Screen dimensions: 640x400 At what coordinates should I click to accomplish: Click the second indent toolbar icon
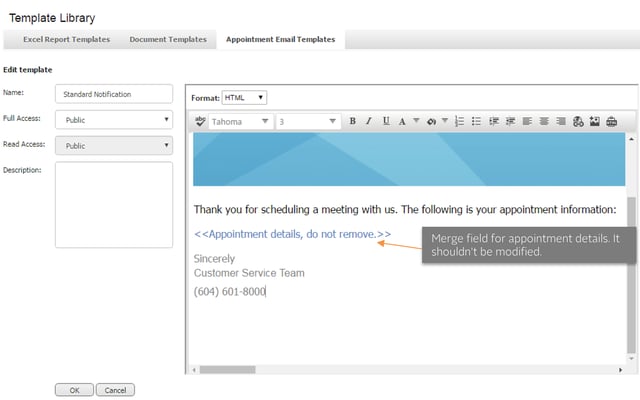(x=510, y=121)
